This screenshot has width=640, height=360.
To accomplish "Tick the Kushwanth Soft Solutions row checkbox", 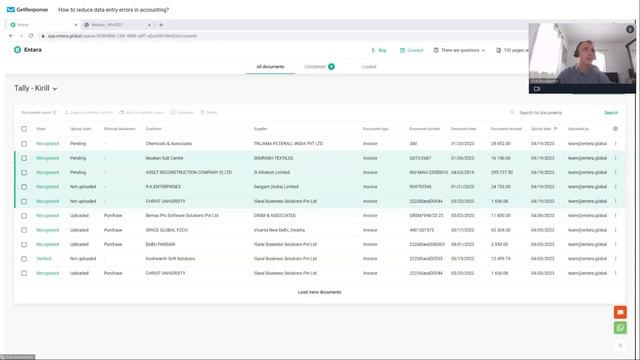I will 24,259.
